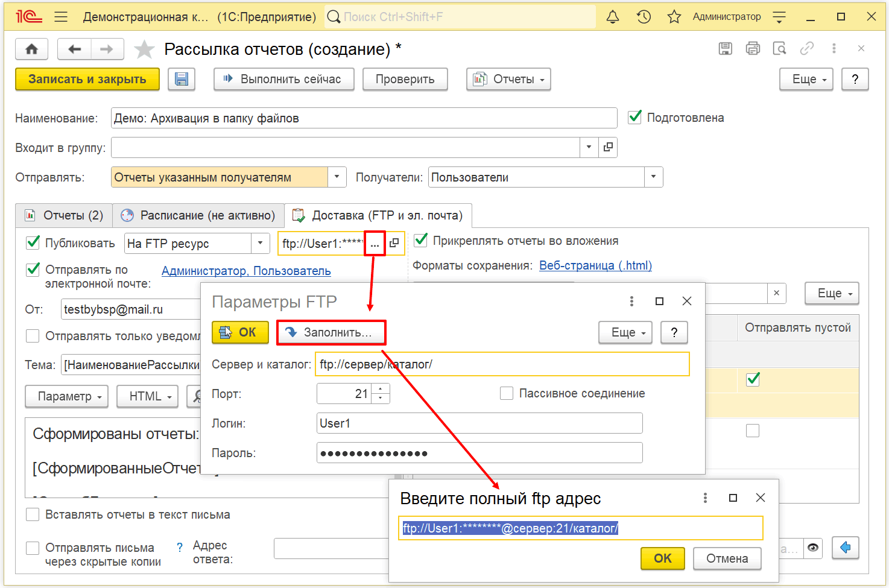Go to the home page
Image resolution: width=889 pixels, height=588 pixels.
click(32, 49)
